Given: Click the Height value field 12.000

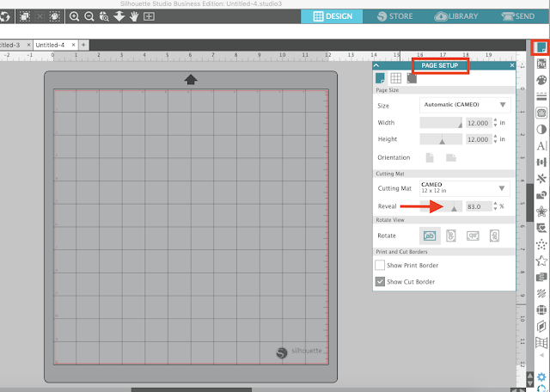Looking at the screenshot, I should [x=478, y=139].
